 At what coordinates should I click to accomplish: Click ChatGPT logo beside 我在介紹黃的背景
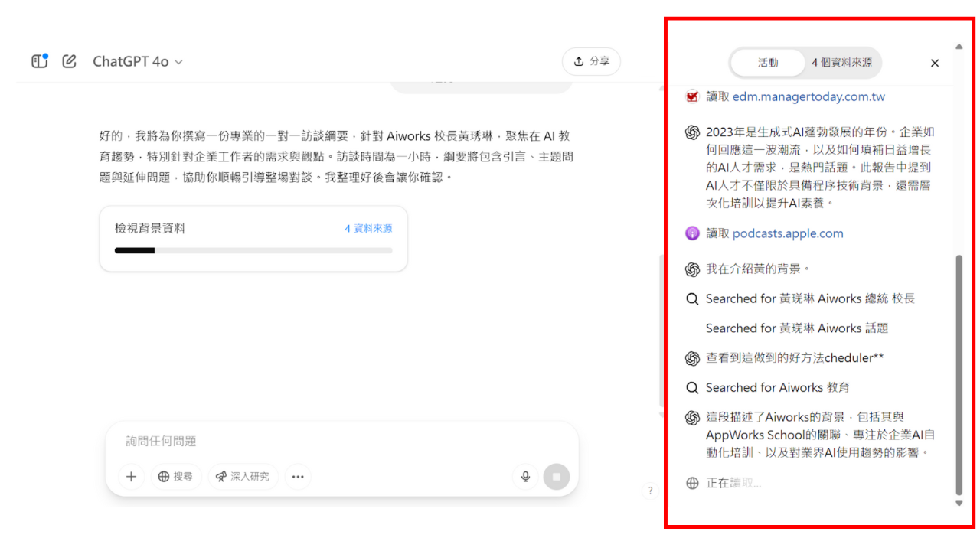692,269
